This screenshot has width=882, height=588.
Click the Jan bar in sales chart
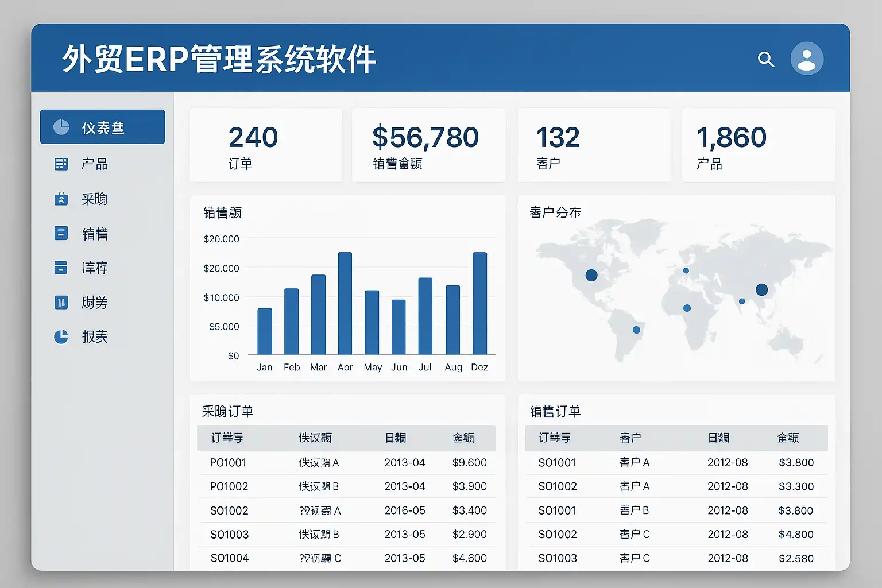[265, 331]
